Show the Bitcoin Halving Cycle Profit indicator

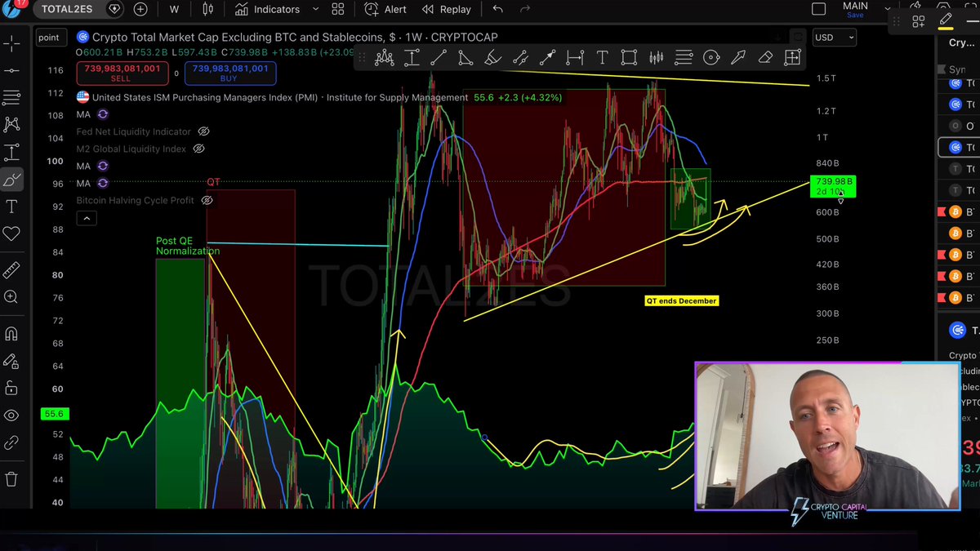coord(207,200)
